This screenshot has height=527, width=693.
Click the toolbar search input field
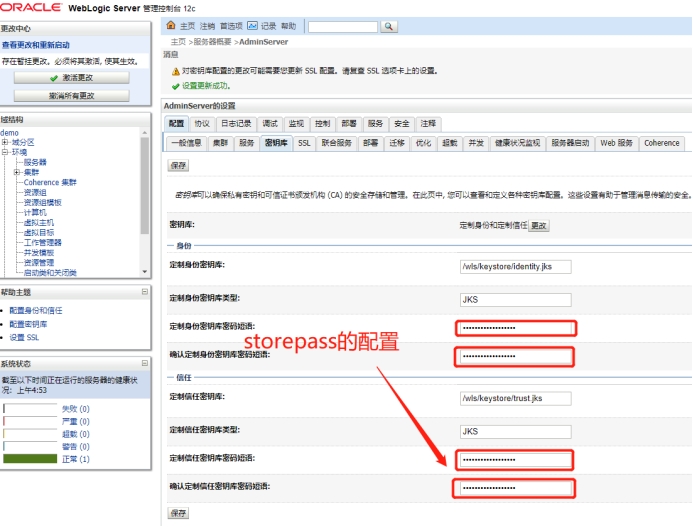[343, 27]
